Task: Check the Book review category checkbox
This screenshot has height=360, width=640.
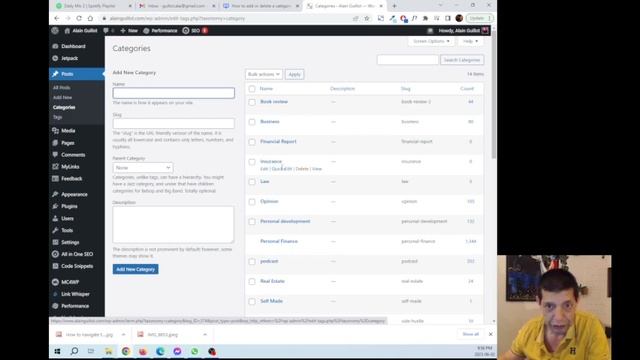Action: (252, 102)
